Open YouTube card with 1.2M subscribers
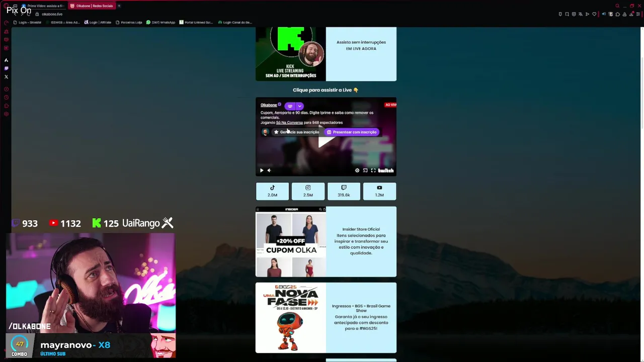Screen dimensions: 644x362 379,191
